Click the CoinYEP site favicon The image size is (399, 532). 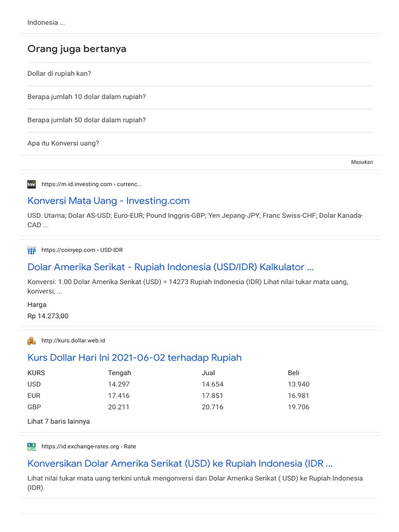click(x=32, y=250)
